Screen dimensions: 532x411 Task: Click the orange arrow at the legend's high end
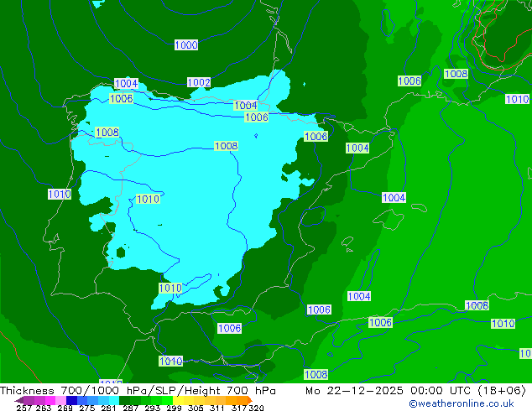(x=250, y=400)
